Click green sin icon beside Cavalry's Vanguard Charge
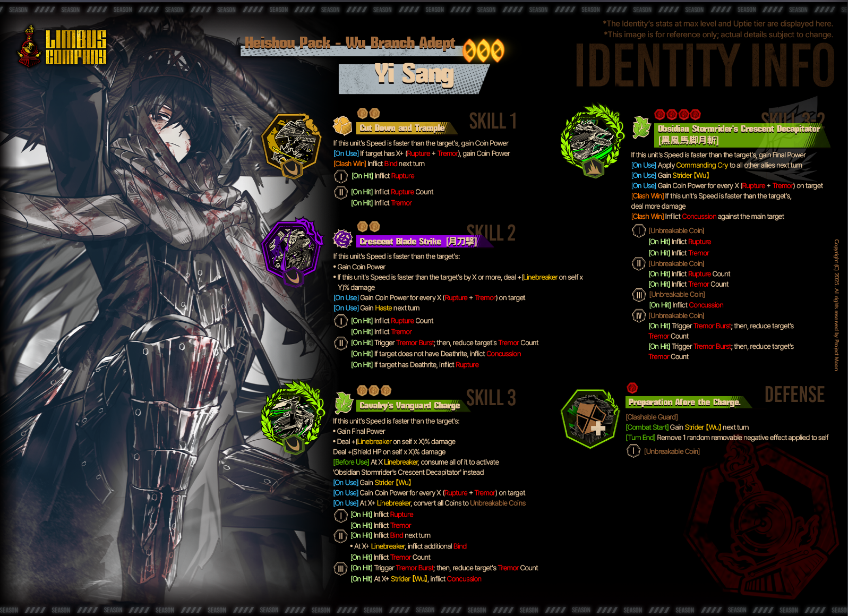This screenshot has height=616, width=848. (x=344, y=403)
